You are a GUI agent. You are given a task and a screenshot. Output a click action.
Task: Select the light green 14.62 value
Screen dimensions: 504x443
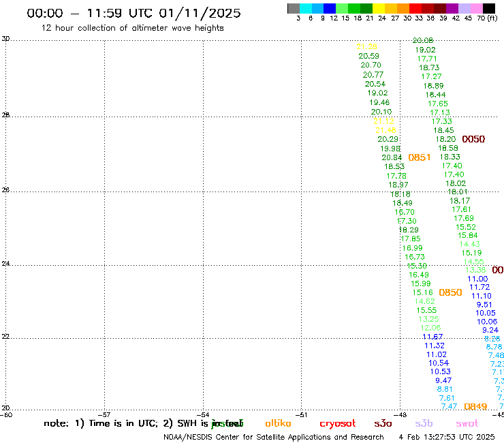424,301
